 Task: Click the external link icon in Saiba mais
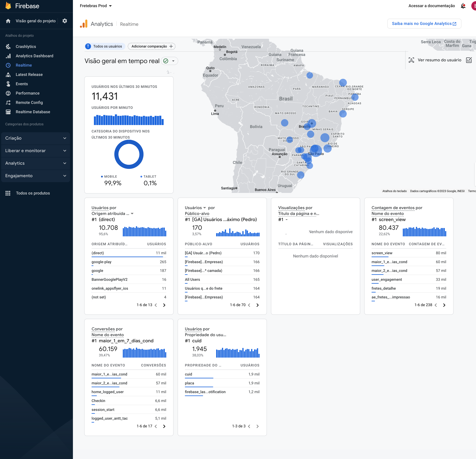click(454, 24)
